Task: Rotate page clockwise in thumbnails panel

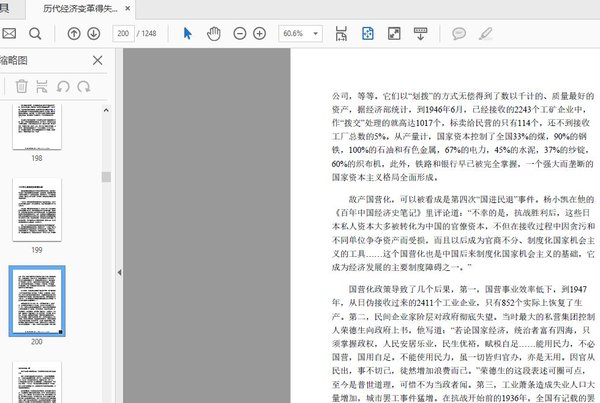Action: point(86,87)
